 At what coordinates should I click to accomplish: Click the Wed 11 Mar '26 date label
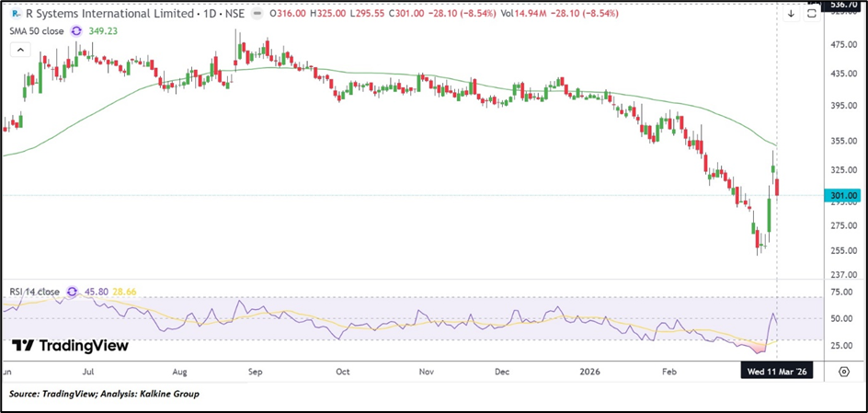tap(778, 373)
